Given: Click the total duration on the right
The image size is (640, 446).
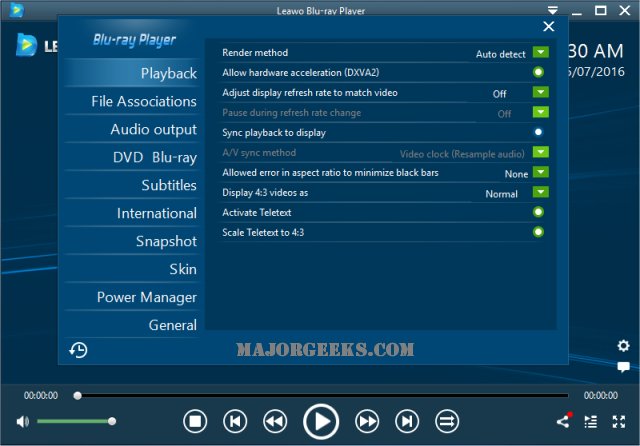Looking at the screenshot, I should [600, 395].
